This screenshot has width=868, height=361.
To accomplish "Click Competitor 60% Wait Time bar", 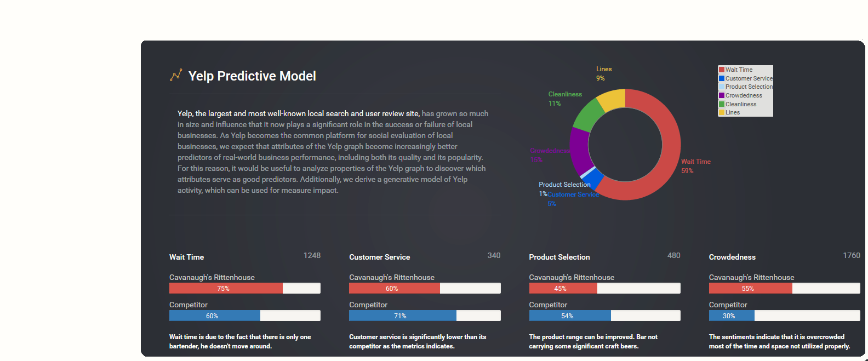I will click(x=215, y=316).
